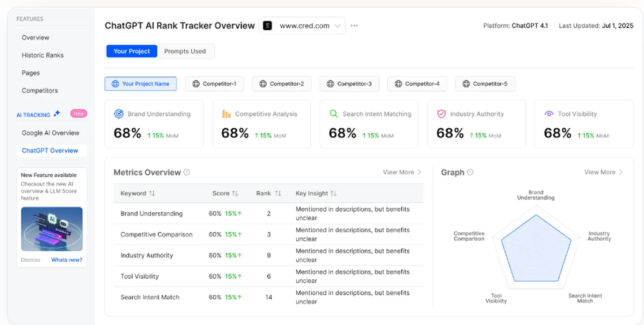This screenshot has width=644, height=325.
Task: Click the globe icon in Competitor-5
Action: click(466, 84)
